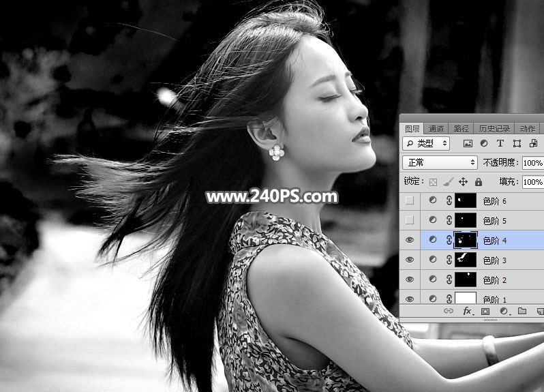The image size is (544, 392).
Task: Open the 正常 blend mode dropdown
Action: tap(440, 162)
